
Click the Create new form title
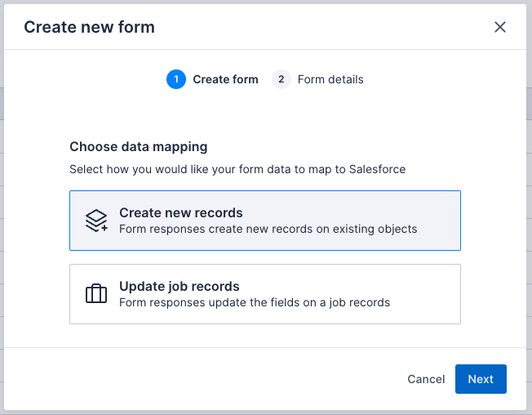click(x=89, y=27)
